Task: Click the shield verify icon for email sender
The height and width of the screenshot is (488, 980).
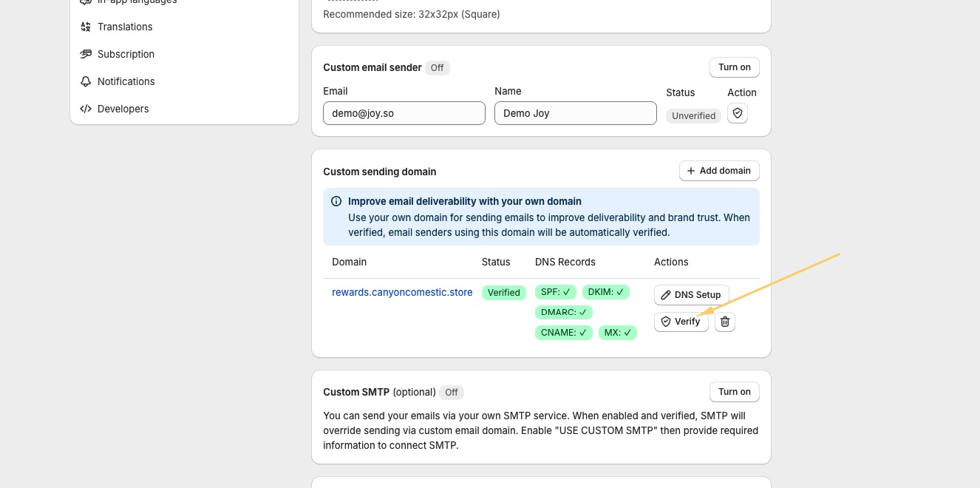Action: click(737, 113)
